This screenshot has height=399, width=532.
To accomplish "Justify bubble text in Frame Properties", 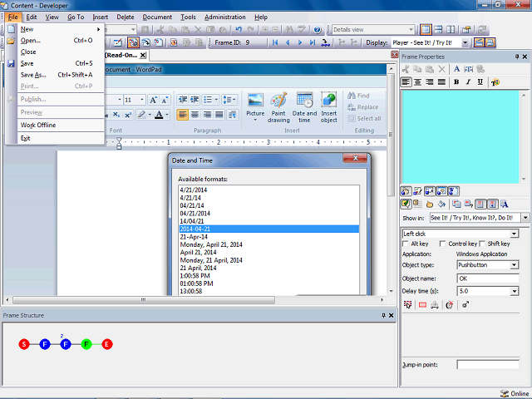I will 441,82.
